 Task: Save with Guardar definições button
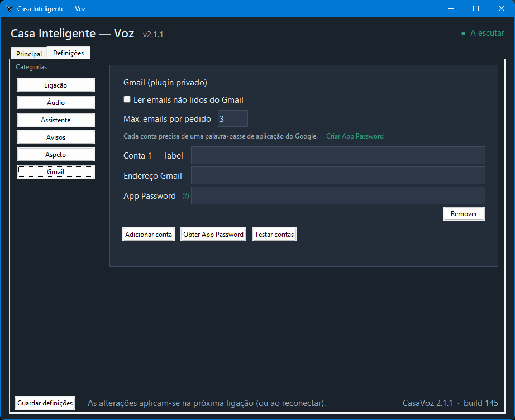pyautogui.click(x=45, y=403)
